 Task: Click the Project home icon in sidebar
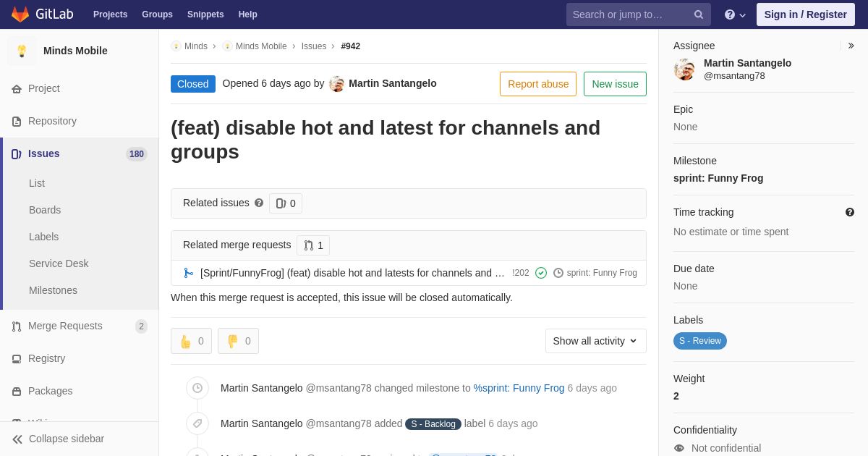[17, 89]
